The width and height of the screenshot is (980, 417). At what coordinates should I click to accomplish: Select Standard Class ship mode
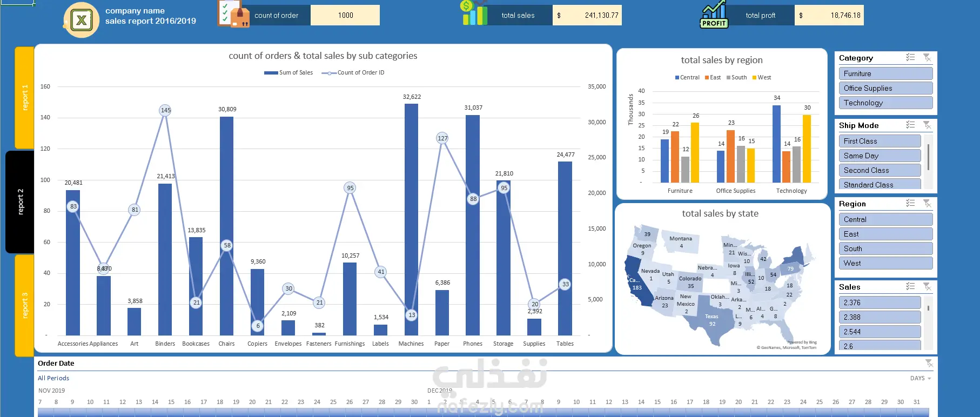(880, 184)
